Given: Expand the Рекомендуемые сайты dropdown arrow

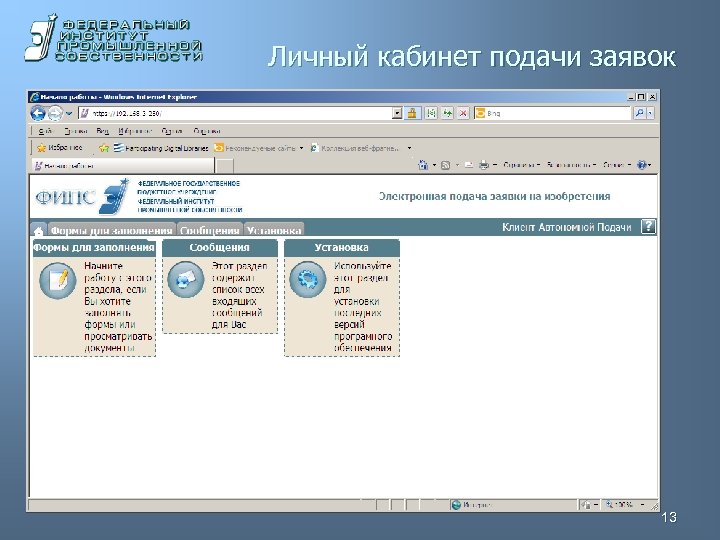Looking at the screenshot, I should point(301,148).
